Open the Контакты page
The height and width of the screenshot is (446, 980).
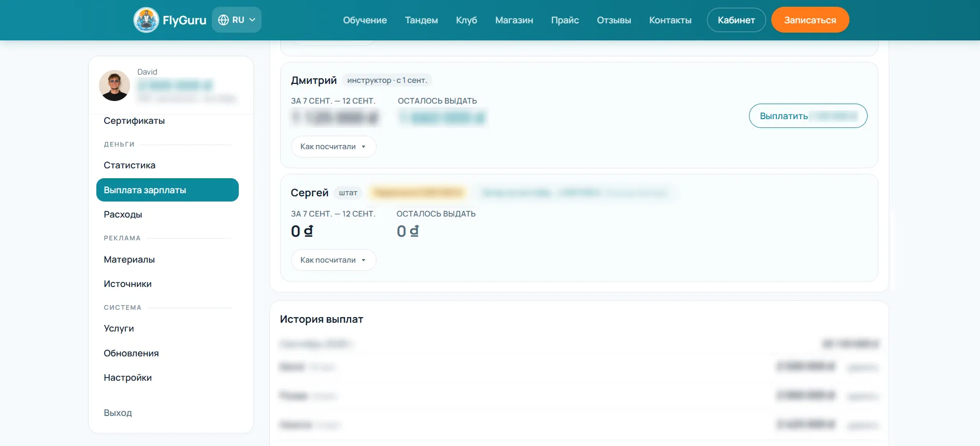click(670, 20)
